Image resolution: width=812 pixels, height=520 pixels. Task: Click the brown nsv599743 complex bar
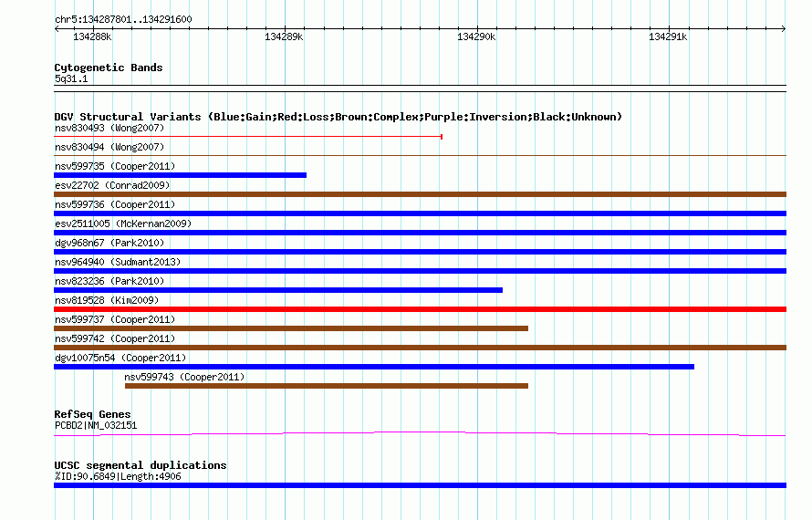click(x=327, y=386)
